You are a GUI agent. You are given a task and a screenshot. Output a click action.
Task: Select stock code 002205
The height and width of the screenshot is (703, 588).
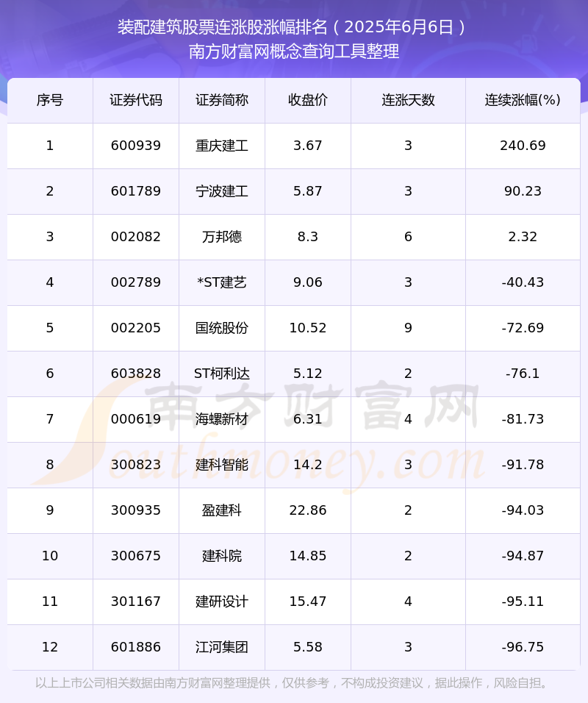tap(136, 328)
